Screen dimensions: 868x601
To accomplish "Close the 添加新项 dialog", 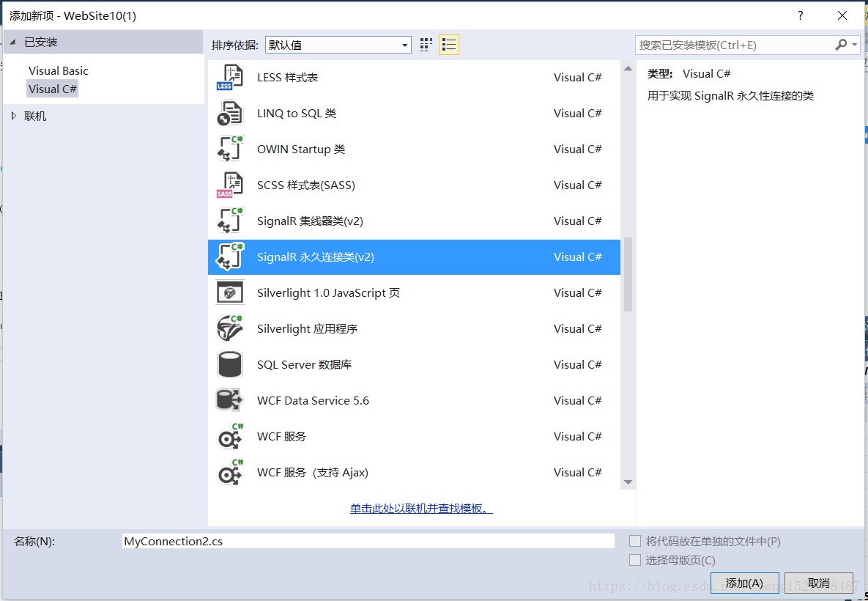I will click(x=842, y=15).
